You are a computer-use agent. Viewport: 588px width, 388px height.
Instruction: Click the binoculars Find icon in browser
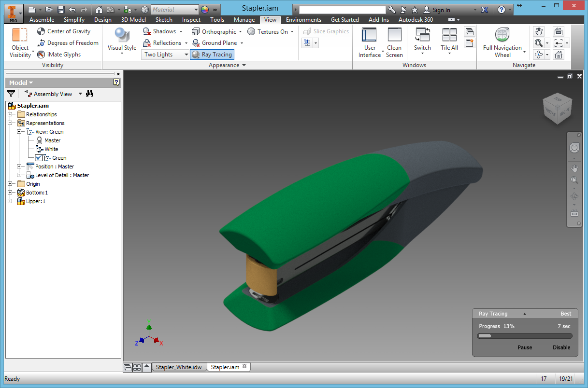89,94
